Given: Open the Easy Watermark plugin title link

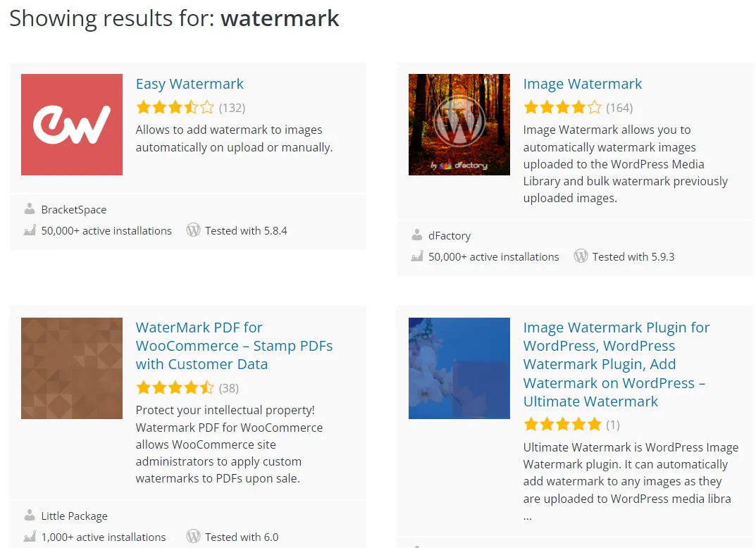Looking at the screenshot, I should pyautogui.click(x=190, y=84).
